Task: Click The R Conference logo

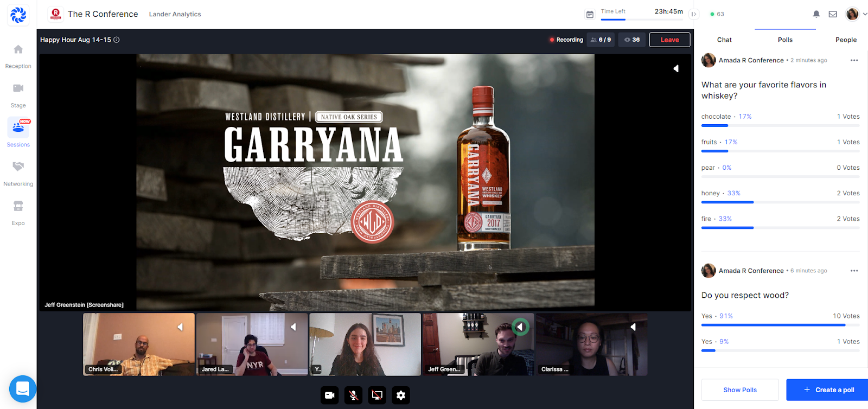Action: click(55, 14)
